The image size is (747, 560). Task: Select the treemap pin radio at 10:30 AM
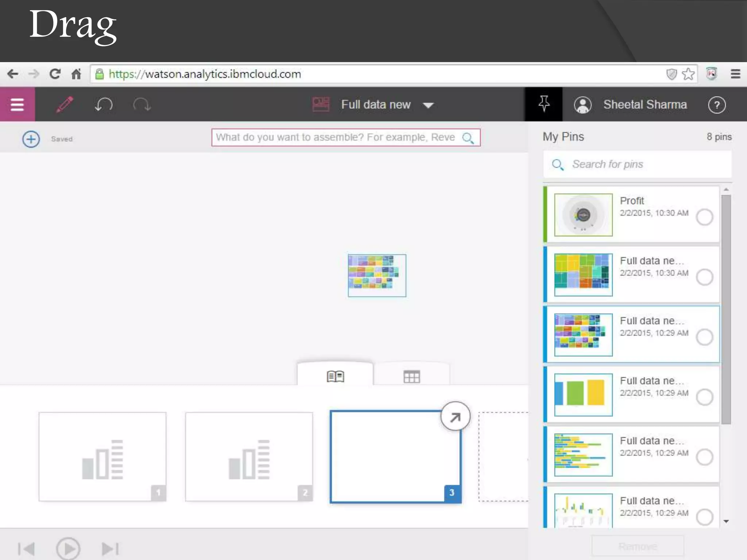[x=704, y=277]
